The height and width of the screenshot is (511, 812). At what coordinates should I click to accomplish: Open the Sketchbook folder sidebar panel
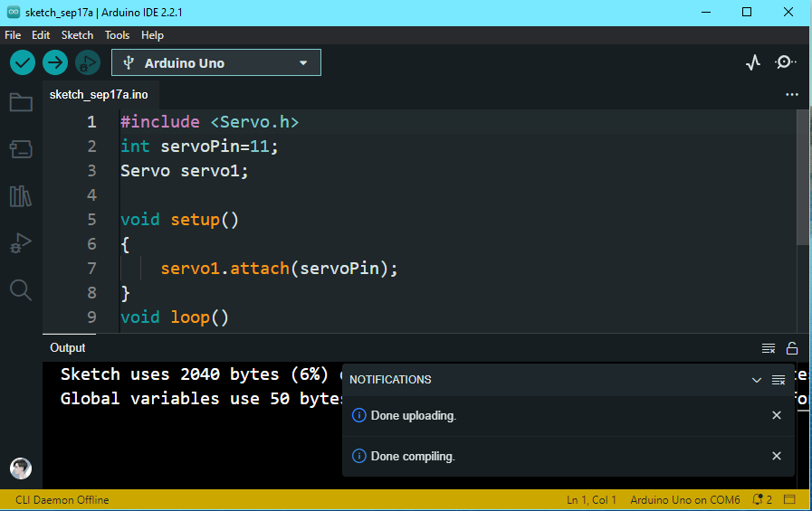[20, 101]
